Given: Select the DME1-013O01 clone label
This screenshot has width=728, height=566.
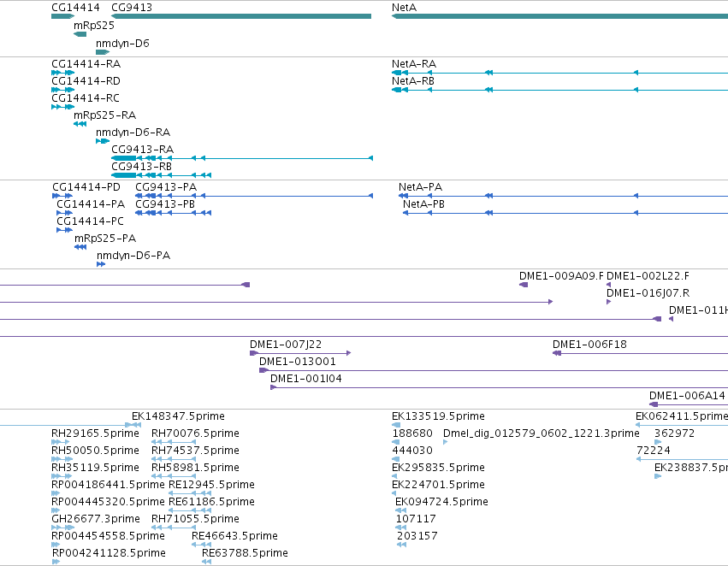Looking at the screenshot, I should [x=297, y=362].
